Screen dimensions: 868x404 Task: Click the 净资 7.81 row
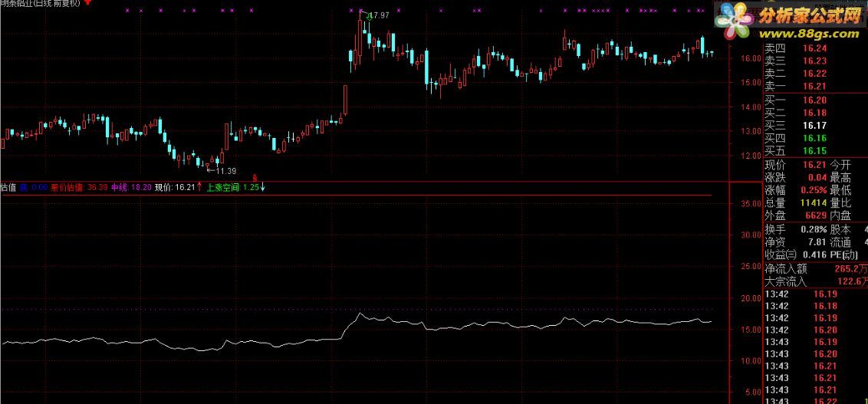[795, 242]
